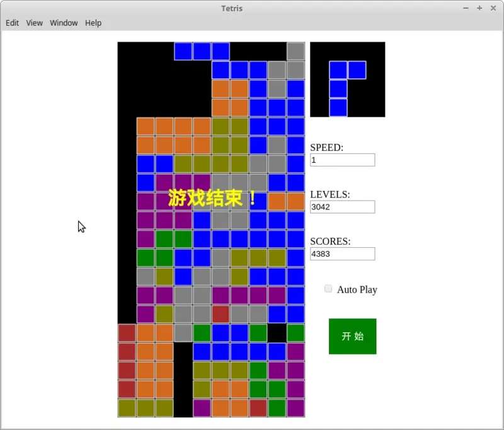This screenshot has height=430, width=504.
Task: Close the Tetris window
Action: pyautogui.click(x=493, y=8)
